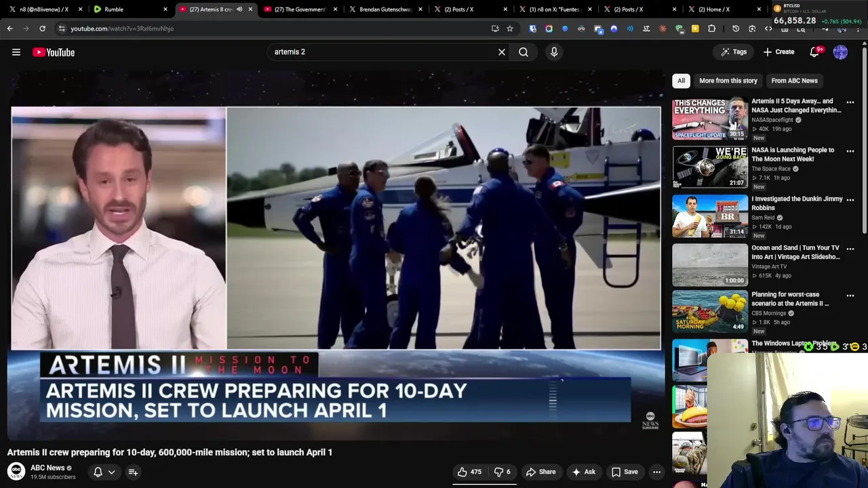This screenshot has width=868, height=488.
Task: Open the YouTube guide hamburger menu
Action: click(x=16, y=52)
